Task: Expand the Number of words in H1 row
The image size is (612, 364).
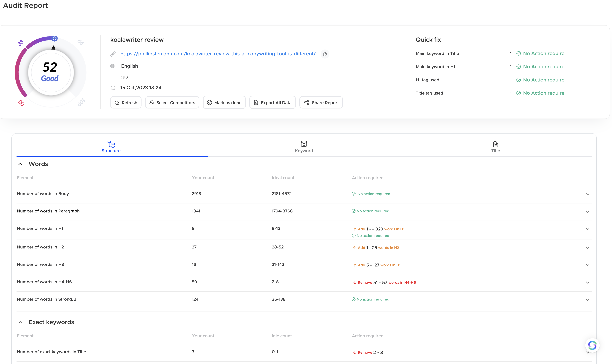Action: 588,229
